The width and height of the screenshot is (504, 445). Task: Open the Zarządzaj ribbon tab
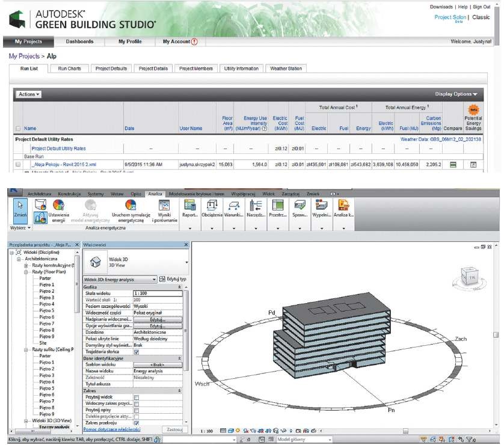pyautogui.click(x=290, y=194)
